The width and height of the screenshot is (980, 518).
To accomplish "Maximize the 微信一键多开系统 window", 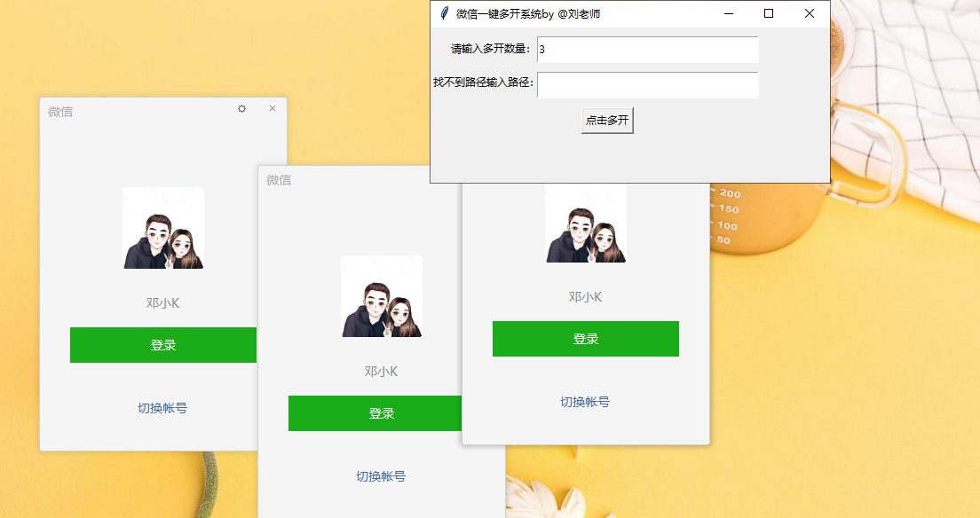I will point(769,14).
